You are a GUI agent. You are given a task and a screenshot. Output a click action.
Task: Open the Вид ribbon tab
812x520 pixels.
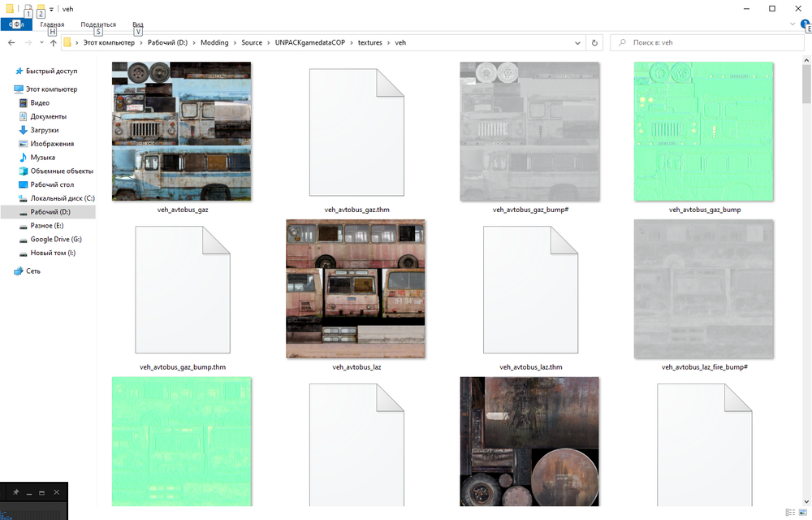coord(138,24)
